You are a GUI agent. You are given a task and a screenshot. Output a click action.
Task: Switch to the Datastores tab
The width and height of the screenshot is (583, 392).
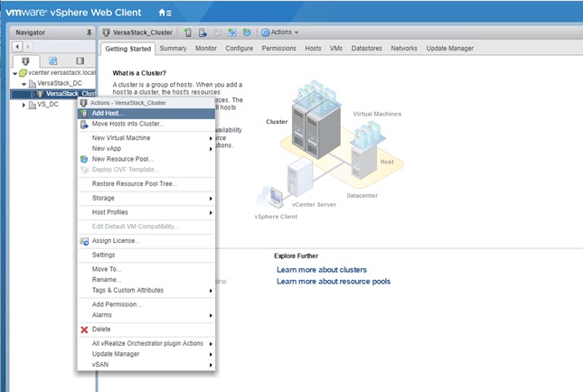[x=367, y=48]
